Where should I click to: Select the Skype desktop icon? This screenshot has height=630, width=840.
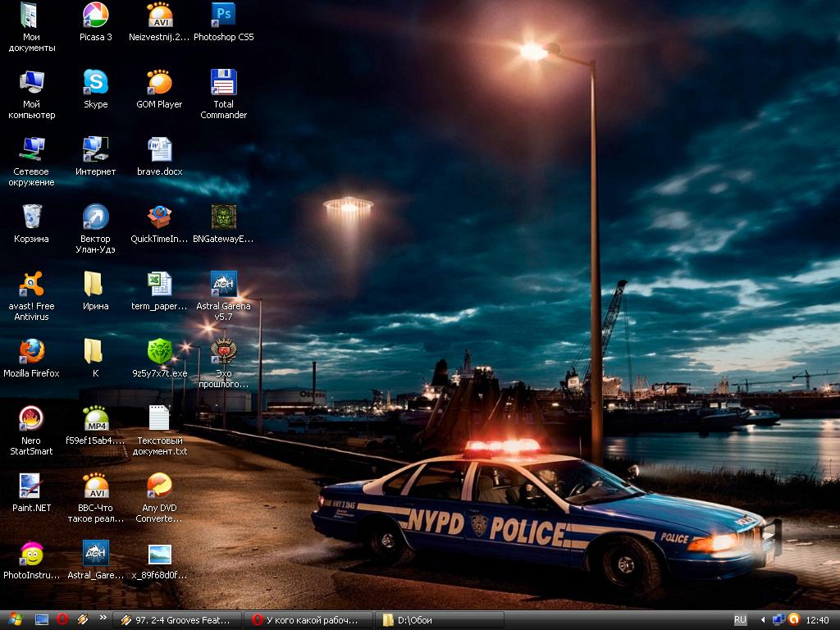(x=95, y=83)
